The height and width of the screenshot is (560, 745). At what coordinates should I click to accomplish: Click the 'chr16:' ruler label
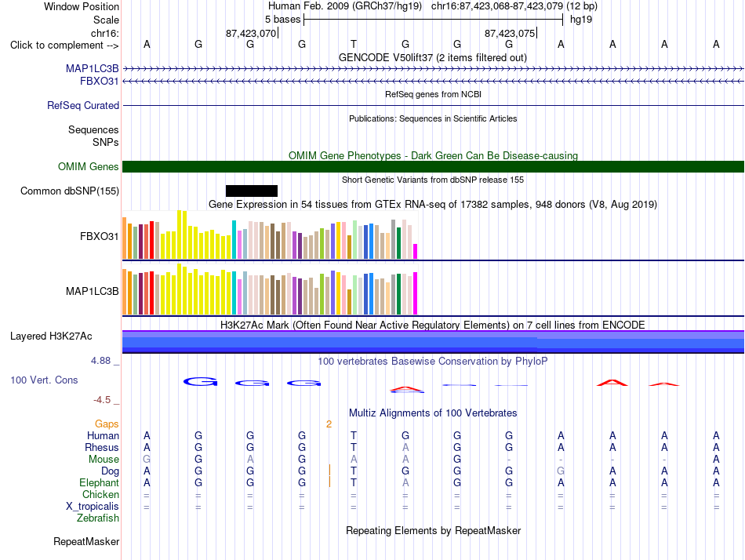point(105,33)
